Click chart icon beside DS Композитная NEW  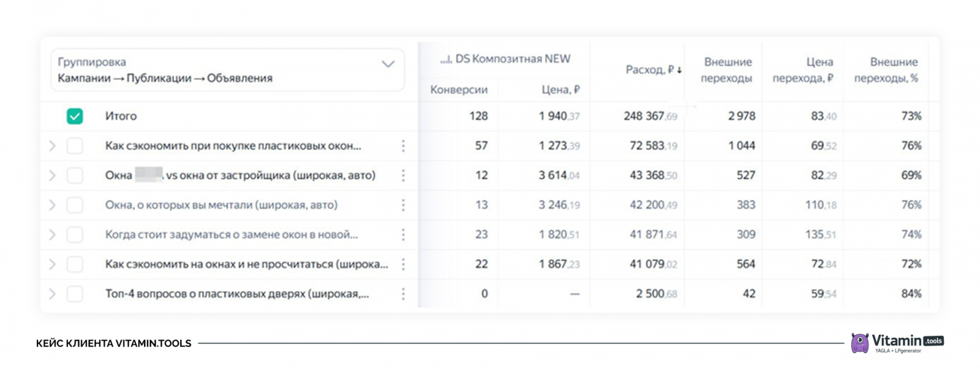(x=445, y=59)
